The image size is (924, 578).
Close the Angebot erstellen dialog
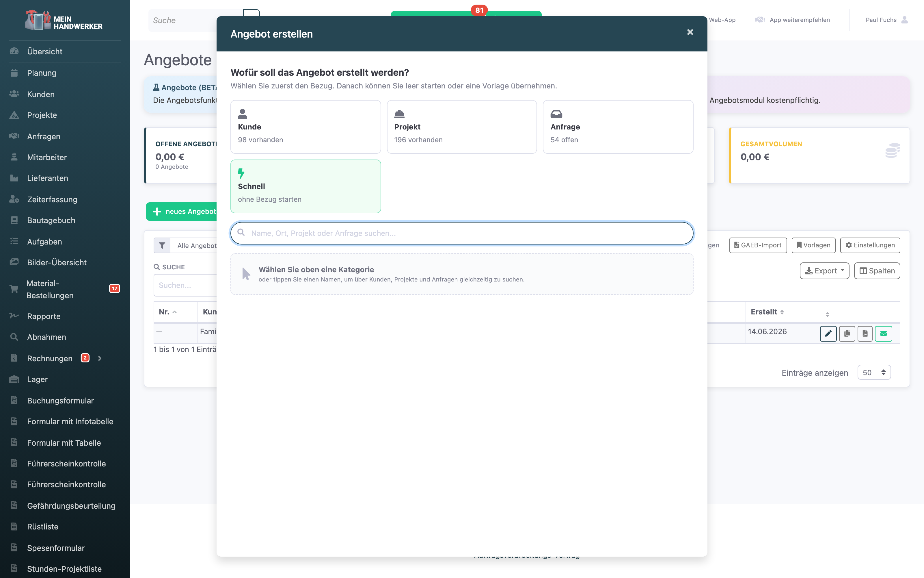click(x=690, y=32)
